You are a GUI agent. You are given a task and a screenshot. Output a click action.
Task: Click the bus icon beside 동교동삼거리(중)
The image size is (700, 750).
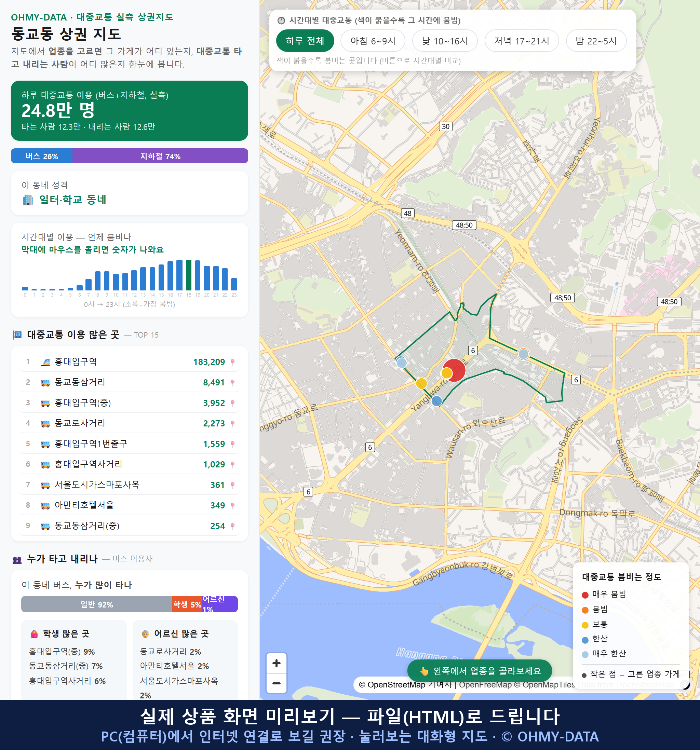point(45,526)
